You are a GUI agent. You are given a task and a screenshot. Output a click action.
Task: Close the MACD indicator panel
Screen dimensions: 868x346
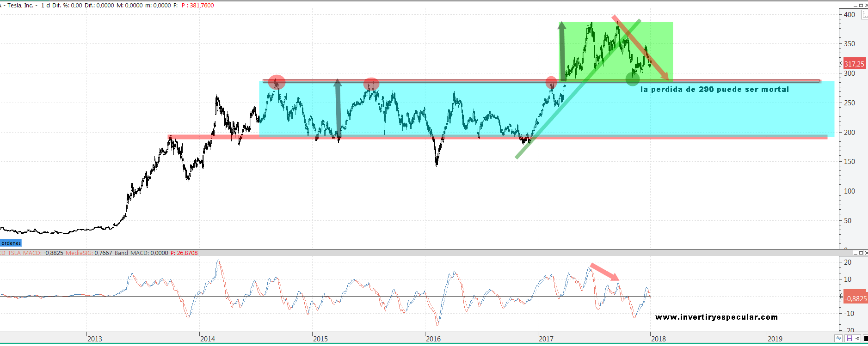point(866,253)
